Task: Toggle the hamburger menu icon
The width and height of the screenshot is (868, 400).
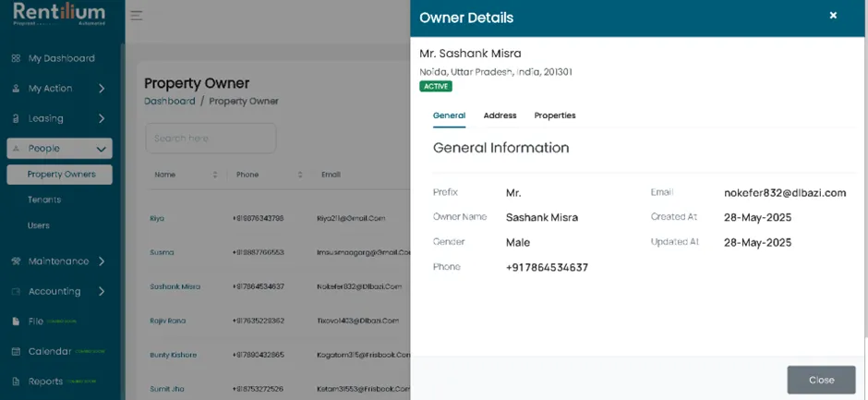Action: click(x=137, y=16)
